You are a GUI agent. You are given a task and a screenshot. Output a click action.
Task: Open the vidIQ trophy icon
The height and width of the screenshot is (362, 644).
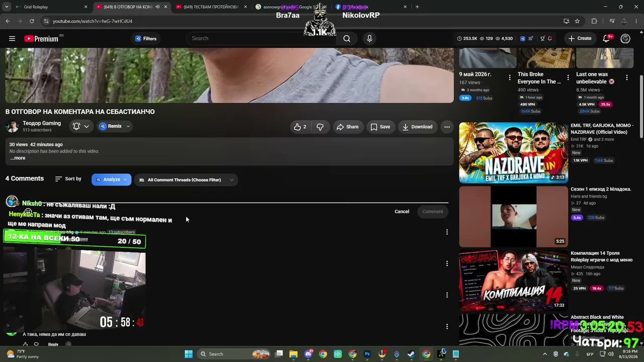click(x=542, y=39)
